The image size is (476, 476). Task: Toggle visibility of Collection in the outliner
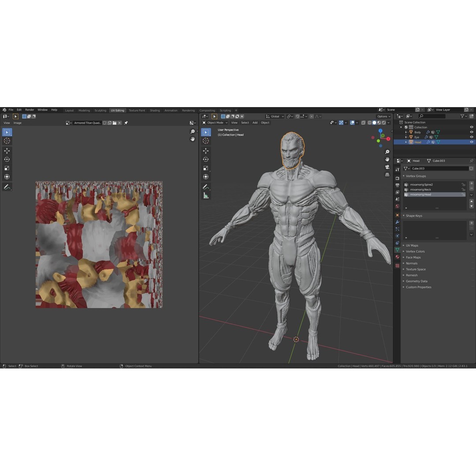click(472, 127)
